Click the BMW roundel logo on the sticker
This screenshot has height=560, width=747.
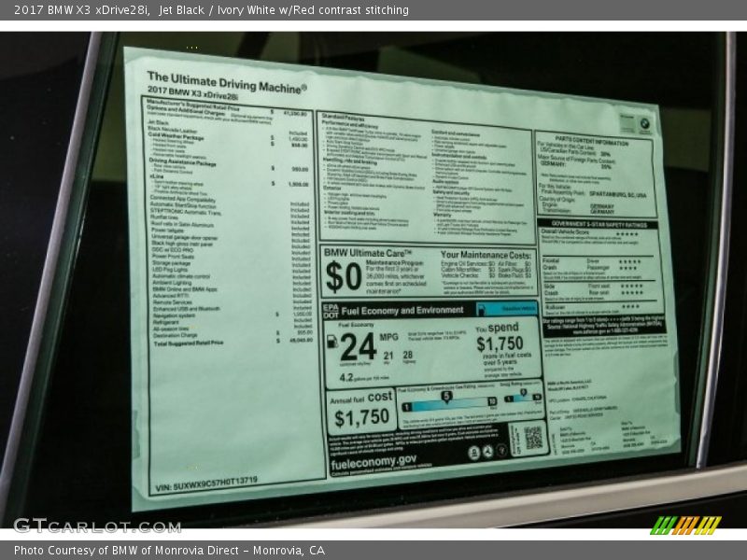[x=644, y=124]
